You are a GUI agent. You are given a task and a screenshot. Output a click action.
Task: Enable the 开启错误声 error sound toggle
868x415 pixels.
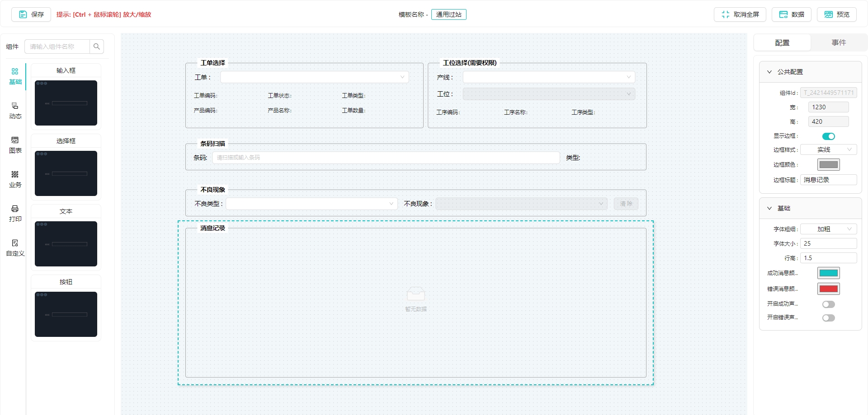829,317
